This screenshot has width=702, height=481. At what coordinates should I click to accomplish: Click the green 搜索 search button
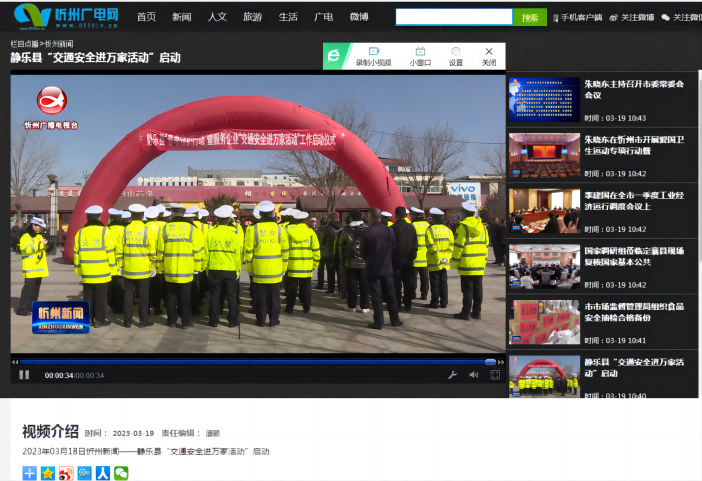point(529,17)
